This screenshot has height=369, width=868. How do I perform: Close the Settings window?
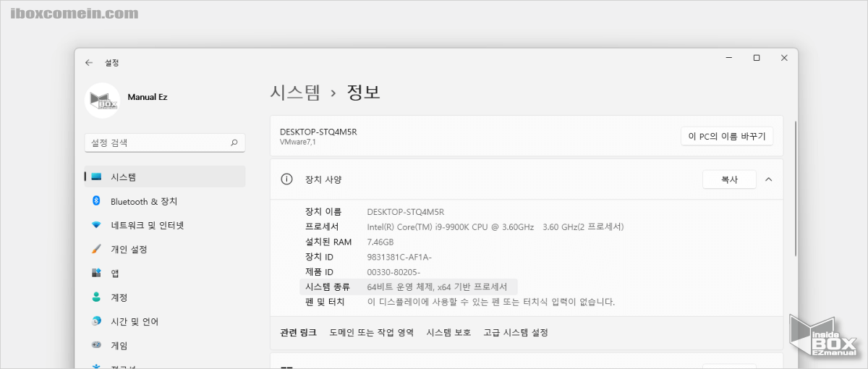[783, 58]
